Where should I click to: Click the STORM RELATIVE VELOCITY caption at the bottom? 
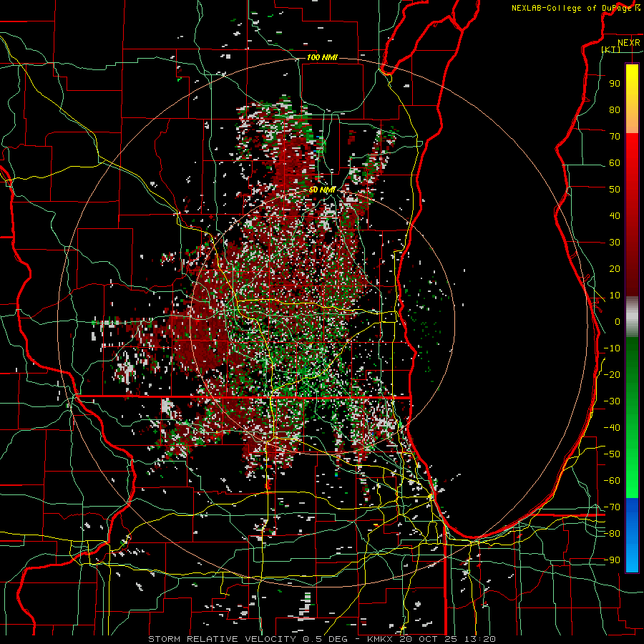(321, 639)
